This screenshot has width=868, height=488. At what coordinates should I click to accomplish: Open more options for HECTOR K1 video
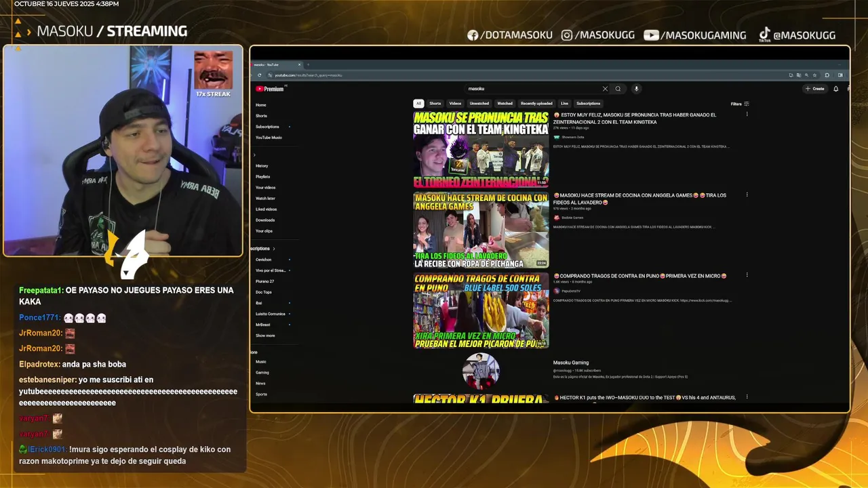[747, 397]
